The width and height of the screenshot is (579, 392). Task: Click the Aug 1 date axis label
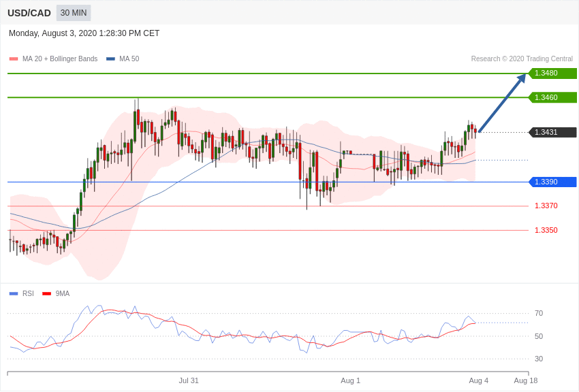[x=350, y=380]
